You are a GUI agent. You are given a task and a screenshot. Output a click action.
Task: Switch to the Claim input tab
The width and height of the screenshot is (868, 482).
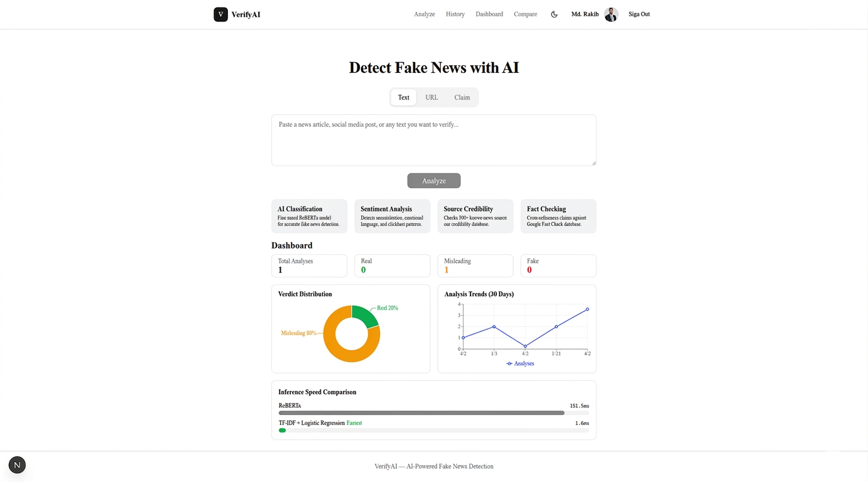point(462,97)
